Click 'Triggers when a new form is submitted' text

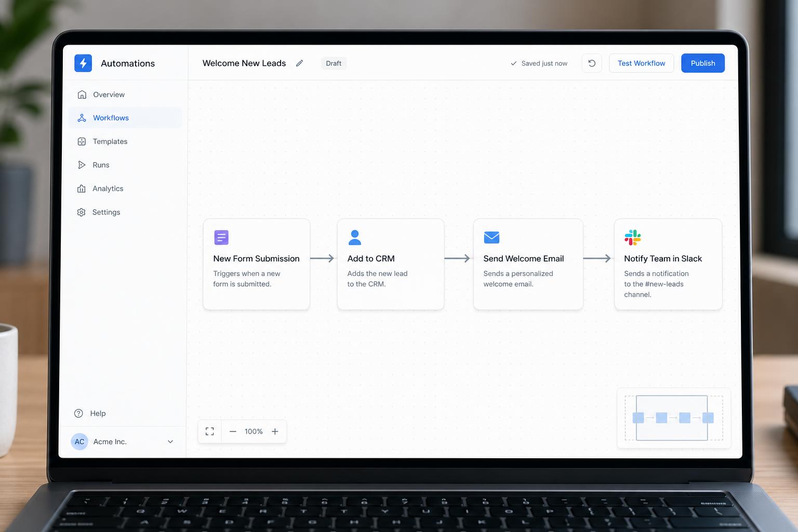click(247, 279)
